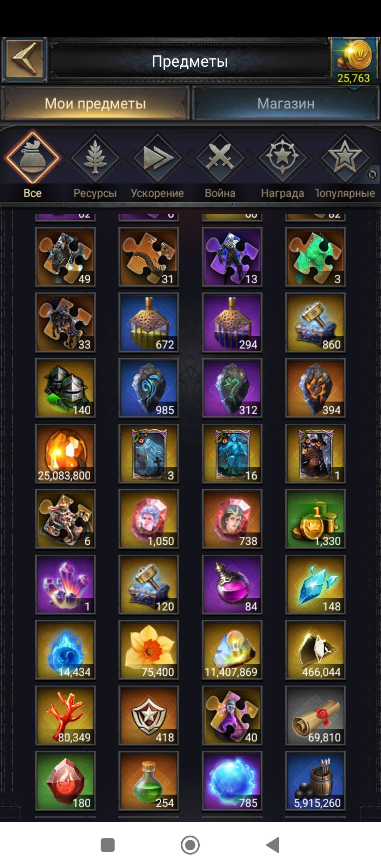
Task: Select the gold coins stack item 1,330
Action: pos(315,519)
